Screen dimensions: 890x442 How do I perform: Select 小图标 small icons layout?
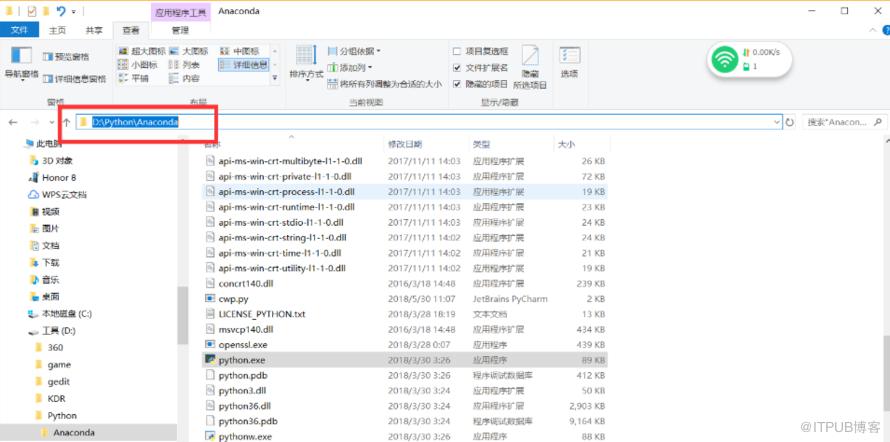(x=137, y=65)
